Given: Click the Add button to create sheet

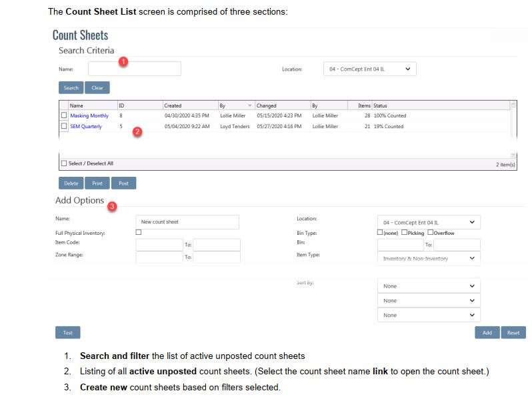Looking at the screenshot, I should pyautogui.click(x=487, y=332).
